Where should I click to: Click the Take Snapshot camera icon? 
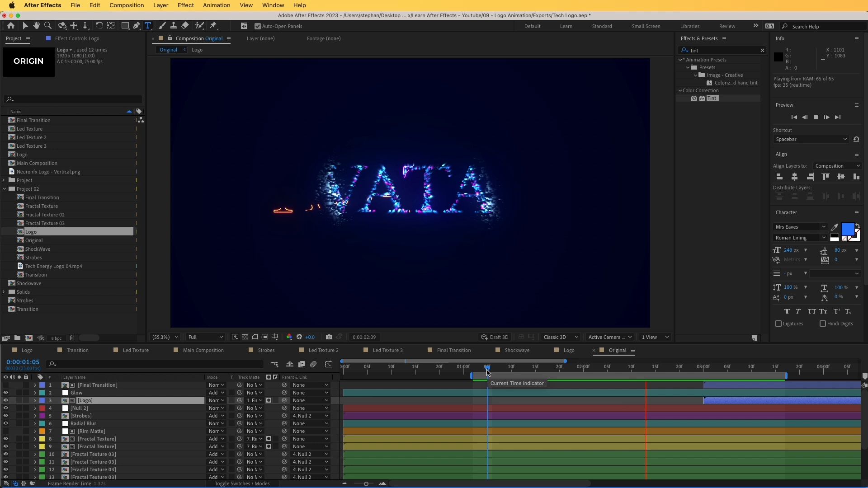329,337
